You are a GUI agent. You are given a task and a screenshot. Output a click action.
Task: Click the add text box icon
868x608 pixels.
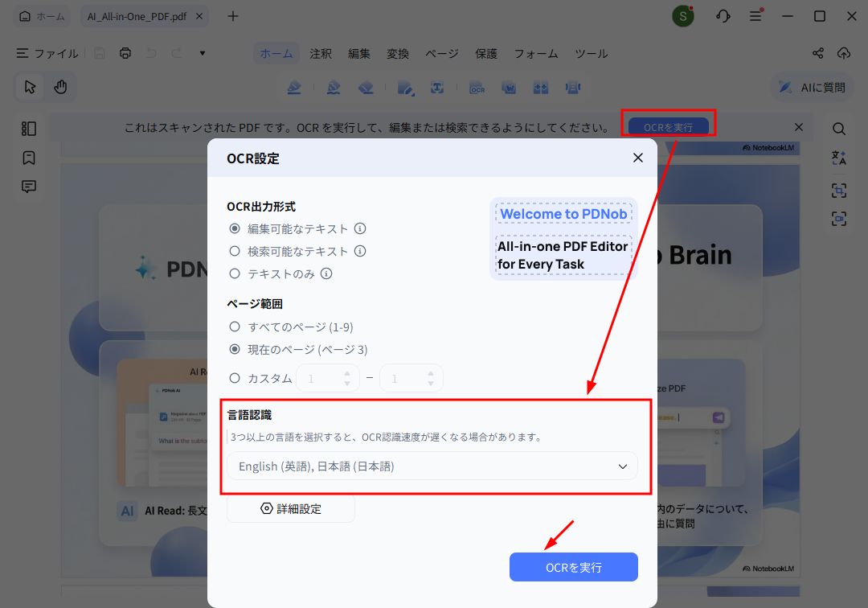(x=437, y=88)
